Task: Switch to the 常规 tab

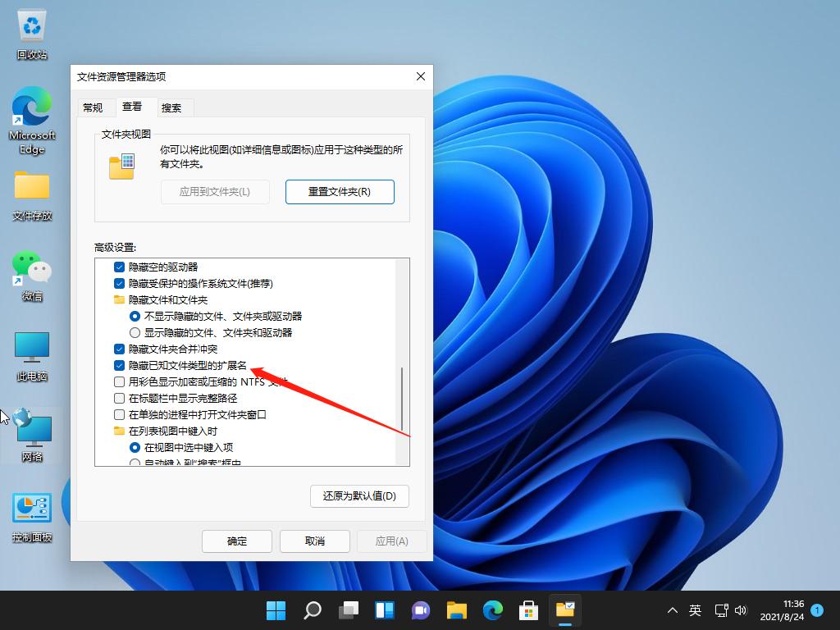Action: (94, 107)
